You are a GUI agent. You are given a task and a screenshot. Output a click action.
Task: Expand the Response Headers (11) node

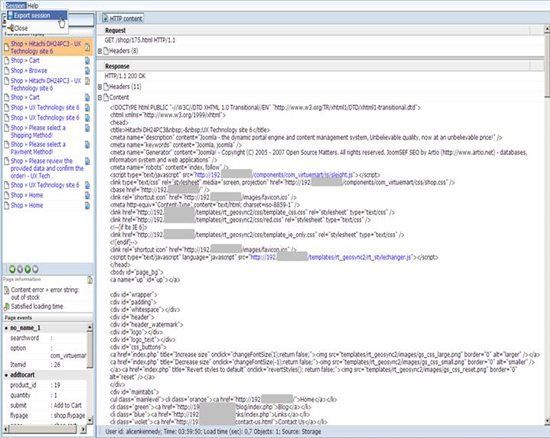click(100, 87)
